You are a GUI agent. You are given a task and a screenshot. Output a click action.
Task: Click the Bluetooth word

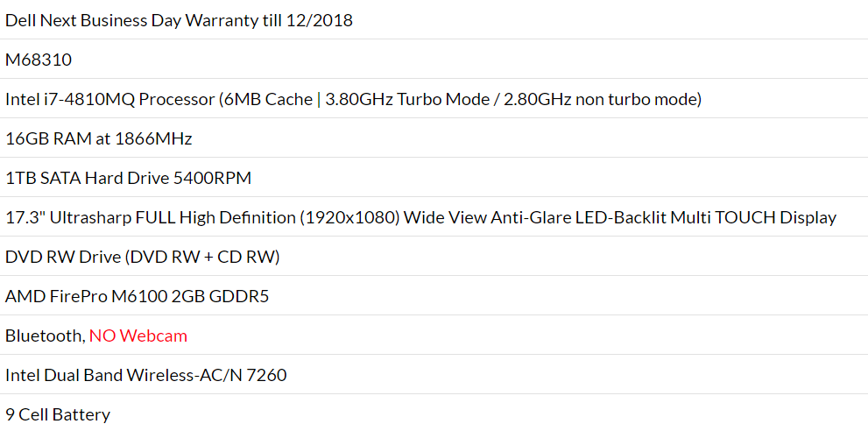click(44, 336)
